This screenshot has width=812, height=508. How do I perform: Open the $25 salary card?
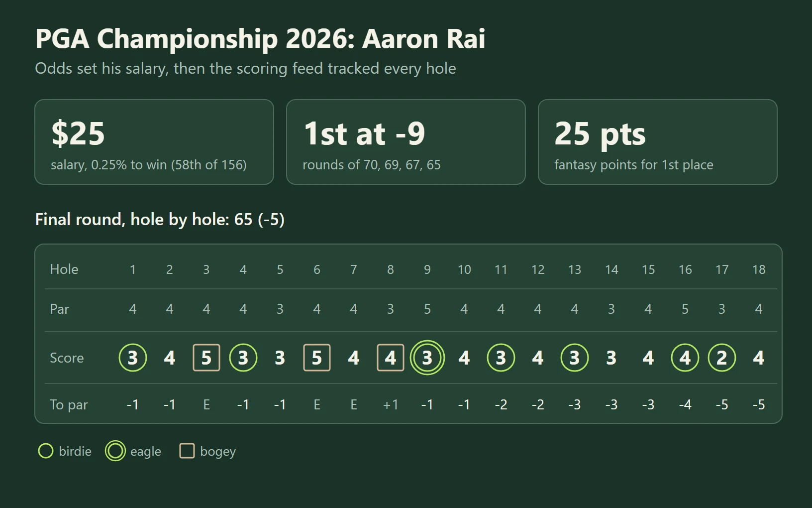pos(154,142)
